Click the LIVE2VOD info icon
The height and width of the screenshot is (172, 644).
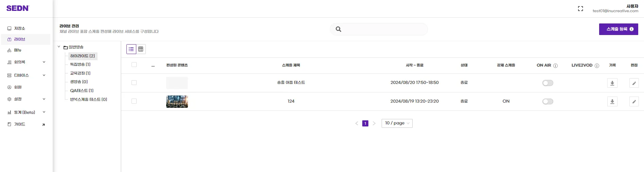pyautogui.click(x=597, y=66)
